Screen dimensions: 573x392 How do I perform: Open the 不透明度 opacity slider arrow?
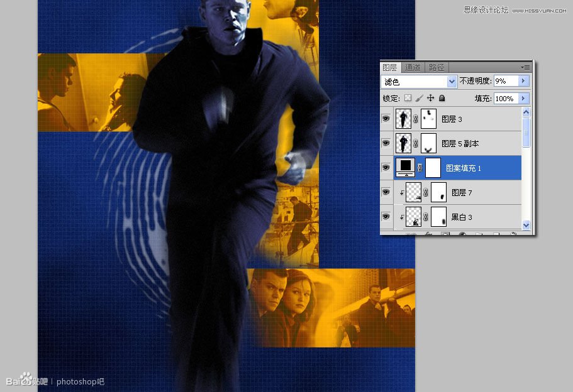[524, 81]
